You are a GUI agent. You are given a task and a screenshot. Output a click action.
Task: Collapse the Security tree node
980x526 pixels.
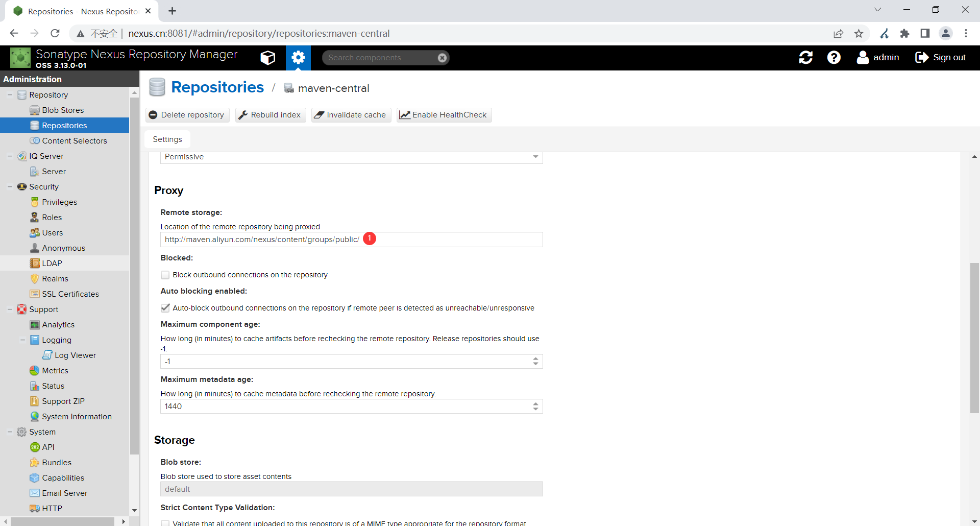(10, 187)
